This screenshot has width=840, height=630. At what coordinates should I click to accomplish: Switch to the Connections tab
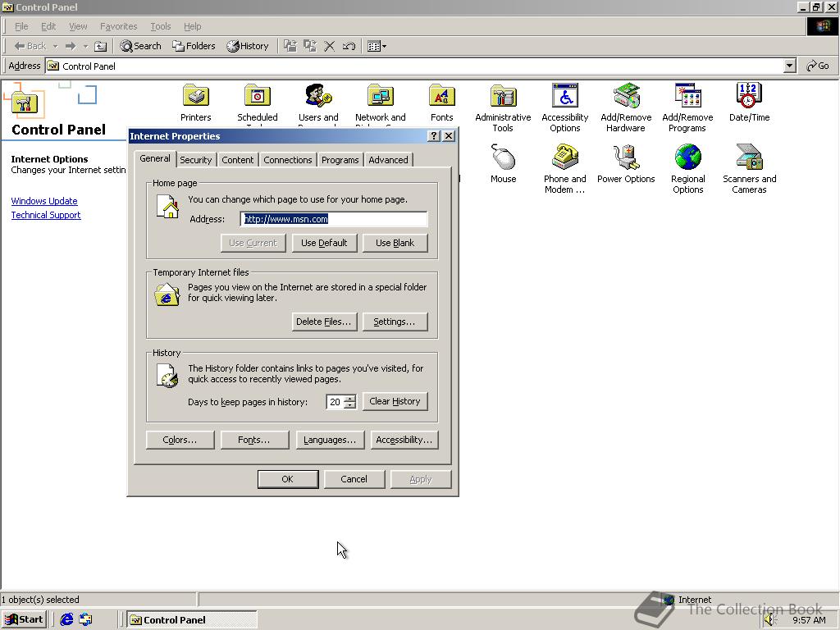[x=288, y=160]
